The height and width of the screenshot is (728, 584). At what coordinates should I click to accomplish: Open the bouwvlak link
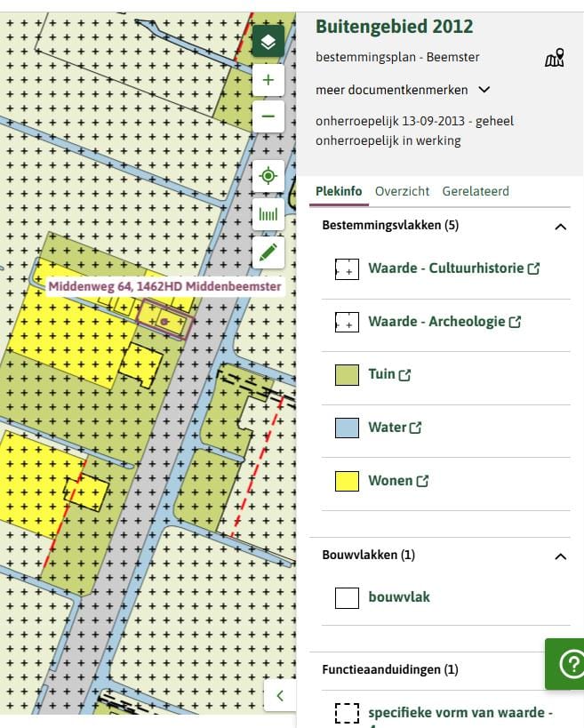pos(399,597)
